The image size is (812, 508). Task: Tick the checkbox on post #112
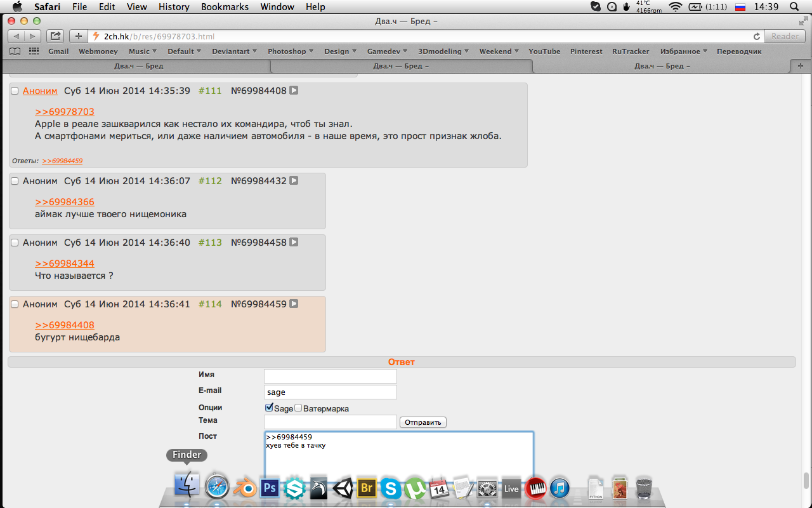(15, 181)
